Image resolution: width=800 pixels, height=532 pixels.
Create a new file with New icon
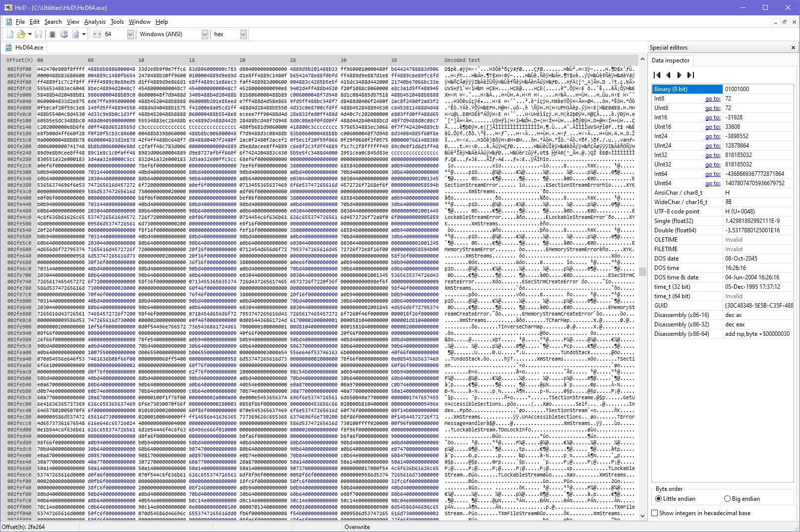click(x=10, y=34)
